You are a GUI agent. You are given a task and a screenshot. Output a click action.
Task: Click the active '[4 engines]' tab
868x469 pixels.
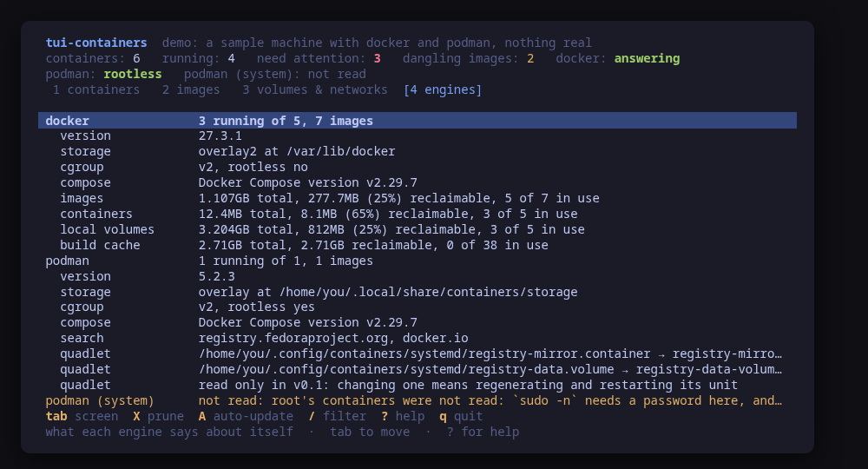coord(443,89)
